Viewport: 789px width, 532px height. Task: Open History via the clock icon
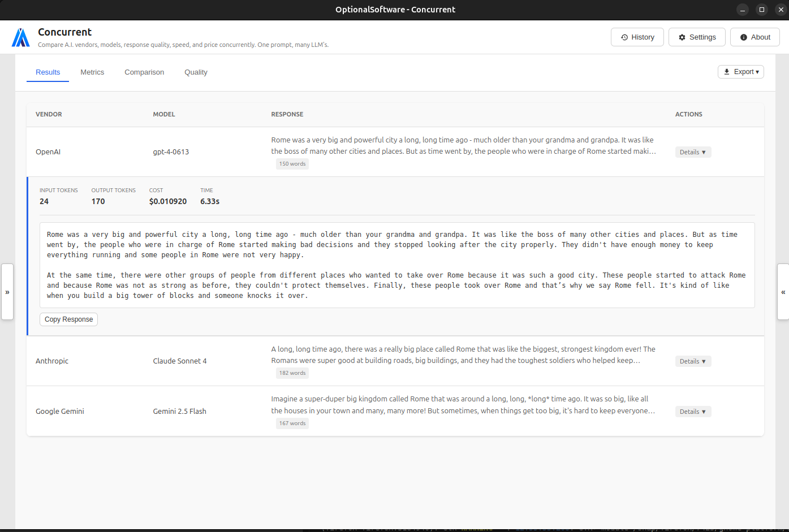(x=625, y=37)
